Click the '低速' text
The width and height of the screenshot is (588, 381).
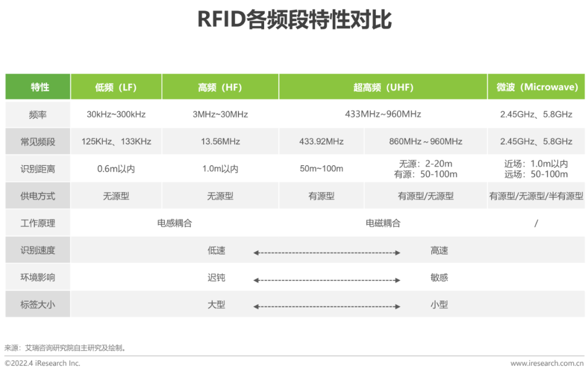(216, 250)
